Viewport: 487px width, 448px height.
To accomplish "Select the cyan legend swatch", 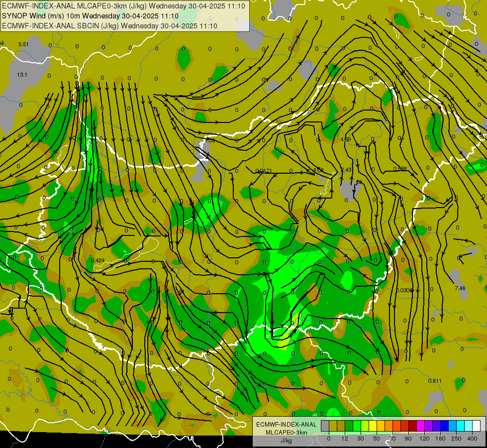I will click(460, 426).
